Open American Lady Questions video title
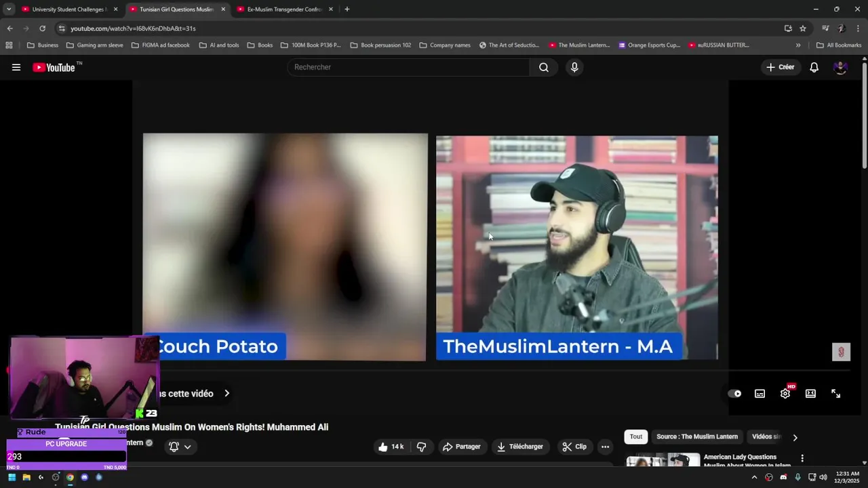The height and width of the screenshot is (488, 868). (747, 461)
